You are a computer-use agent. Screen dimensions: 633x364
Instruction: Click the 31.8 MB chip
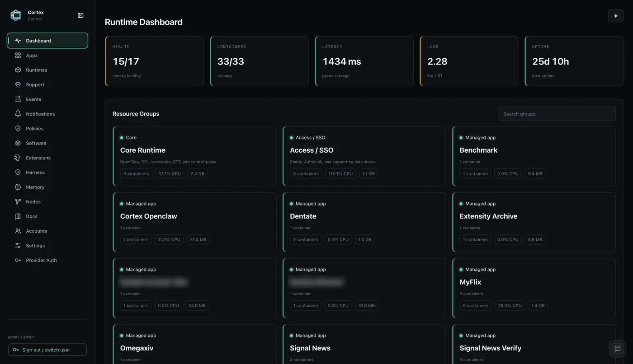click(366, 305)
